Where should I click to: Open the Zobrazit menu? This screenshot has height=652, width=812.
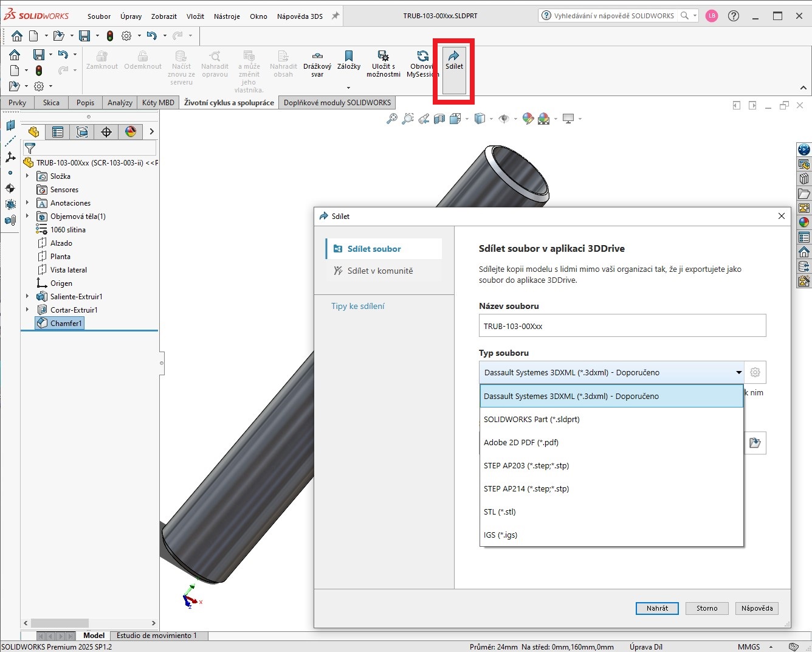click(164, 16)
